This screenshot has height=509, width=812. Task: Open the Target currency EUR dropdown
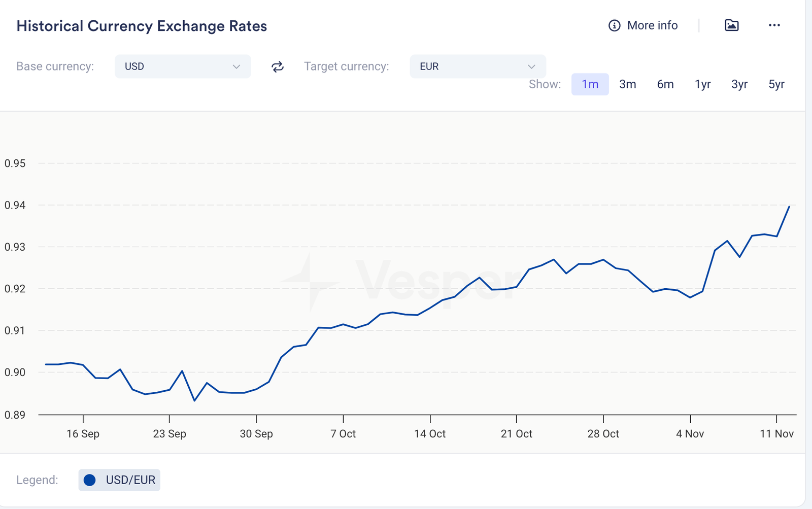[477, 66]
